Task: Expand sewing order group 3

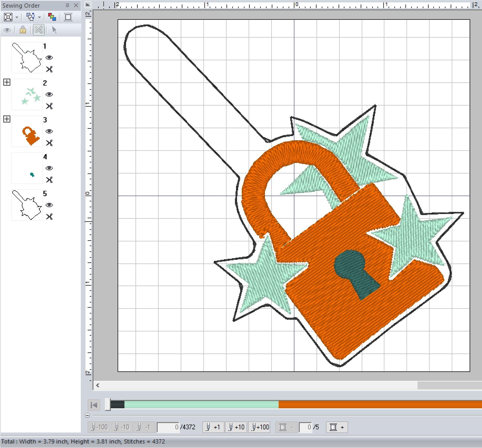Action: click(7, 119)
